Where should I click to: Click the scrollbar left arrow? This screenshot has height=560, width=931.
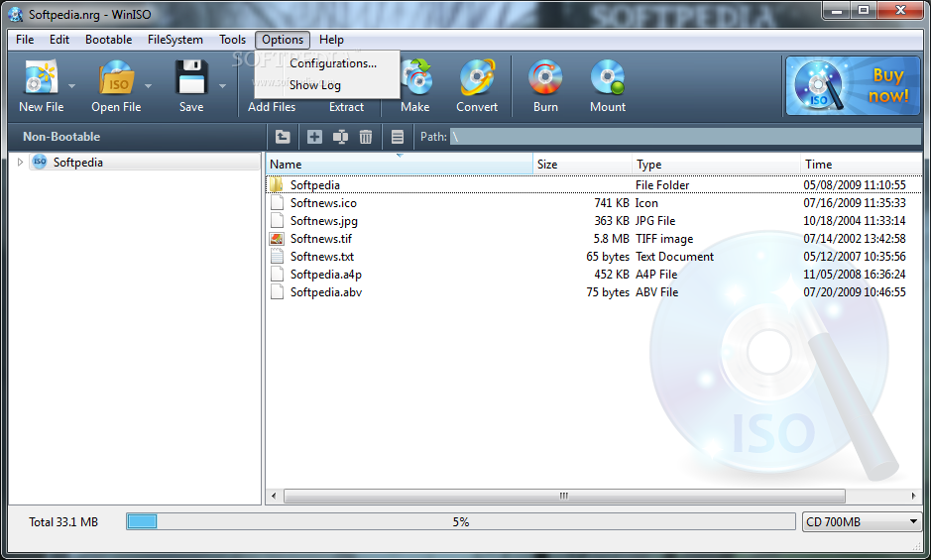(x=274, y=496)
